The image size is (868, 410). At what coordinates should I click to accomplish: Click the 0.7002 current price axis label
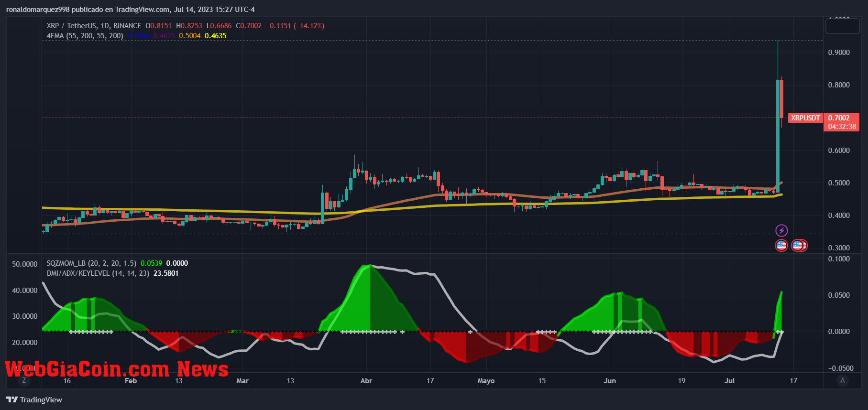(x=839, y=118)
